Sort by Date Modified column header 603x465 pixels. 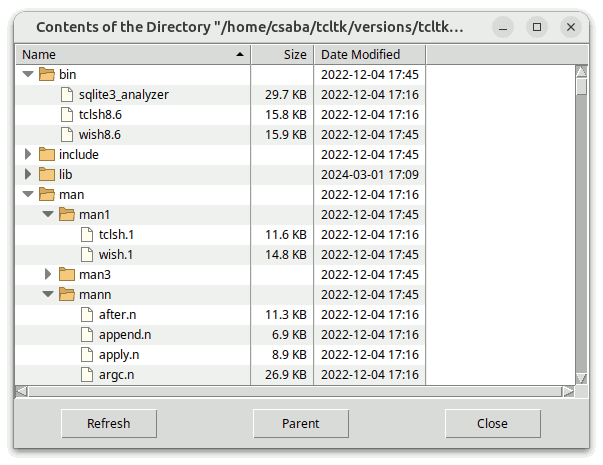click(370, 54)
